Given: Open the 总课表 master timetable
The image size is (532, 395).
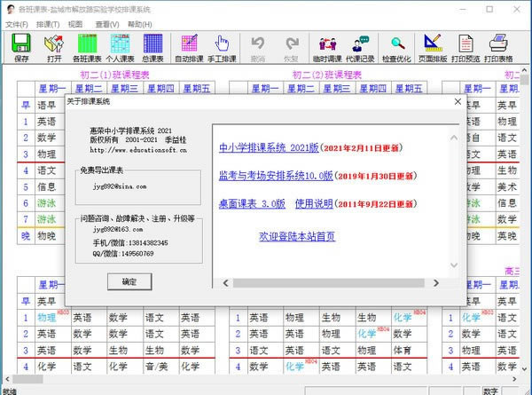Looking at the screenshot, I should coord(152,47).
